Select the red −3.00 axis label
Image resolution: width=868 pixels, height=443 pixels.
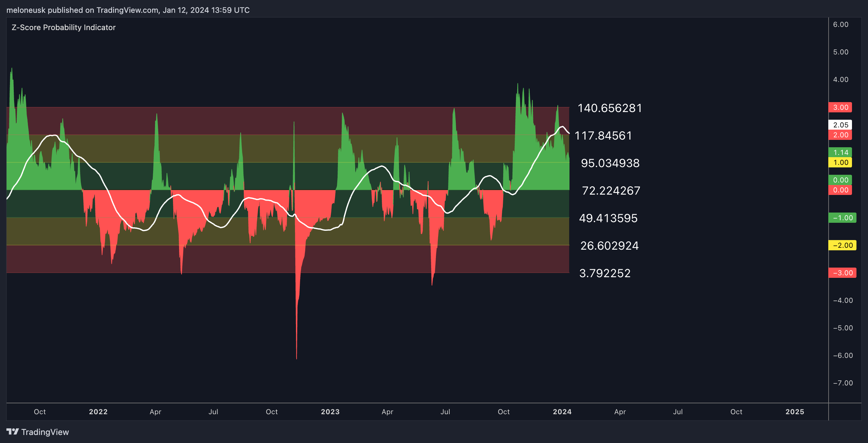coord(842,273)
